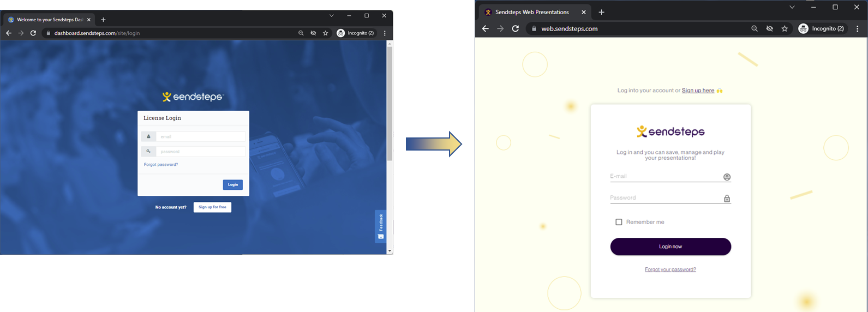The width and height of the screenshot is (868, 312).
Task: Click the 'Sign up here' link
Action: pos(698,91)
